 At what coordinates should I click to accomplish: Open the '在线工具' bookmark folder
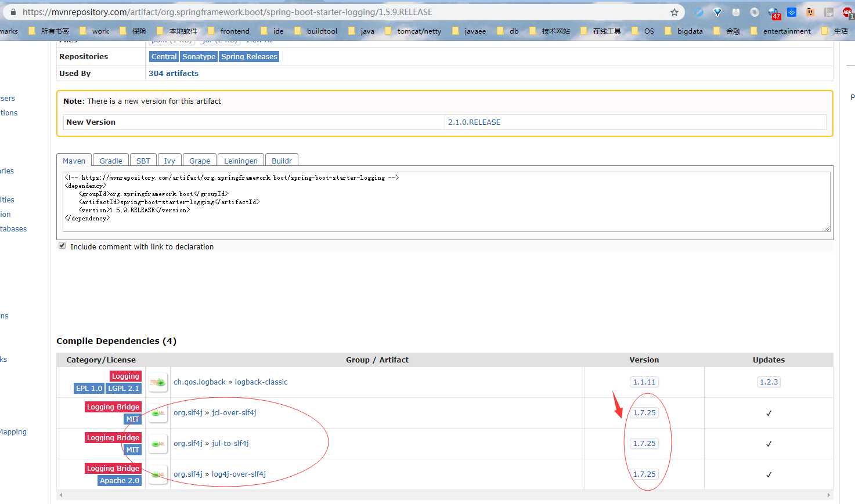pos(601,31)
